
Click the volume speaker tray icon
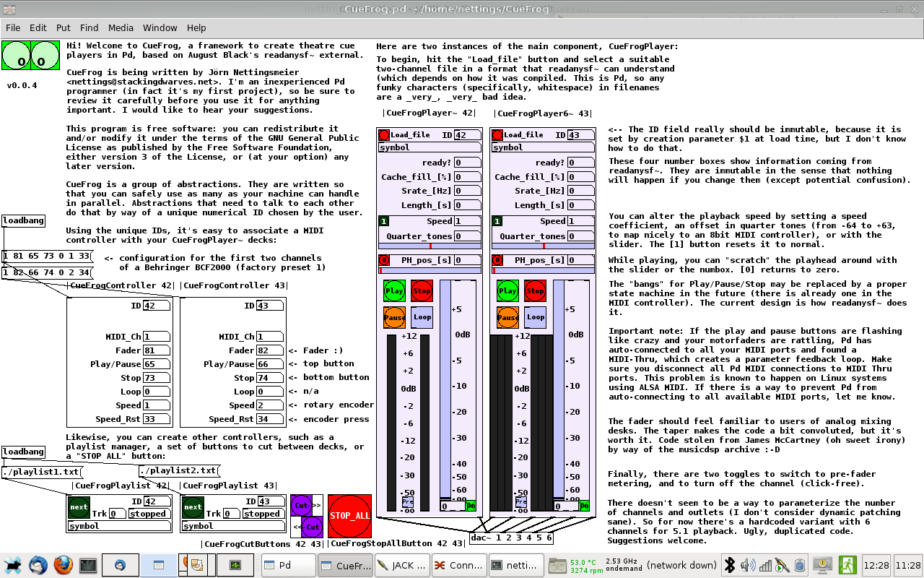pyautogui.click(x=747, y=565)
